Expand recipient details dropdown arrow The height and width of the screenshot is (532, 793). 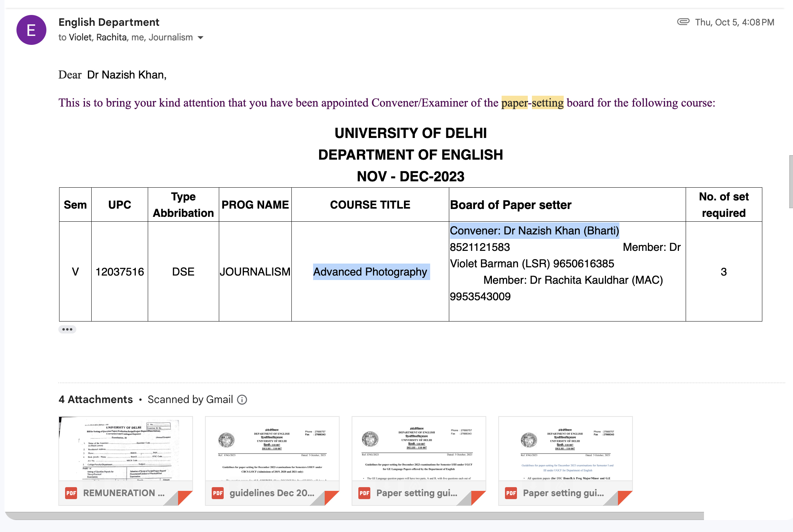[200, 38]
